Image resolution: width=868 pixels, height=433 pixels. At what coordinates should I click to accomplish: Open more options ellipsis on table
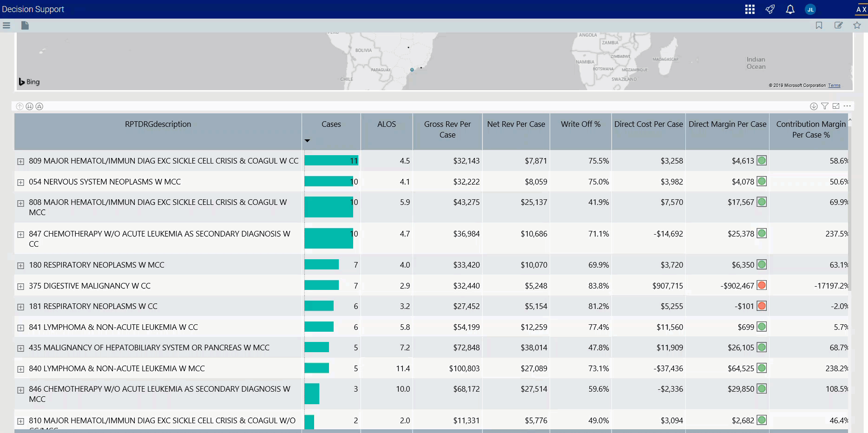[x=847, y=106]
